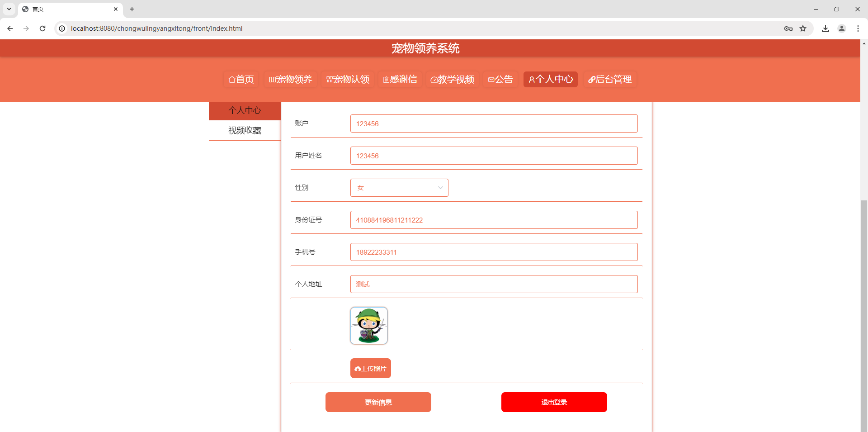Open saved passwords key icon
The height and width of the screenshot is (432, 868).
pyautogui.click(x=788, y=28)
